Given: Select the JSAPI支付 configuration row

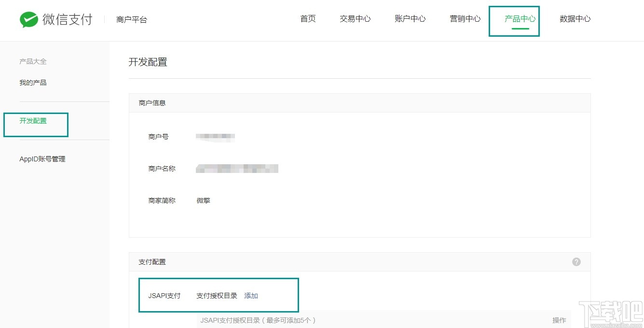Looking at the screenshot, I should tap(164, 296).
